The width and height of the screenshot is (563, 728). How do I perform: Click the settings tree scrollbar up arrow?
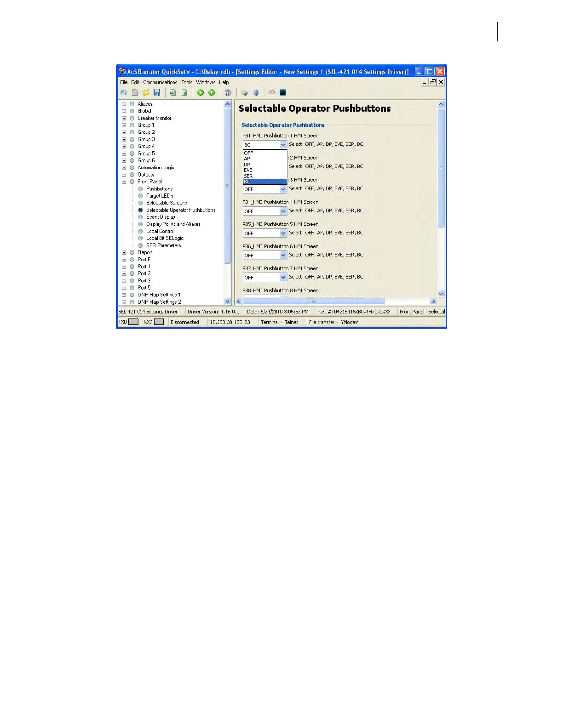tap(227, 104)
